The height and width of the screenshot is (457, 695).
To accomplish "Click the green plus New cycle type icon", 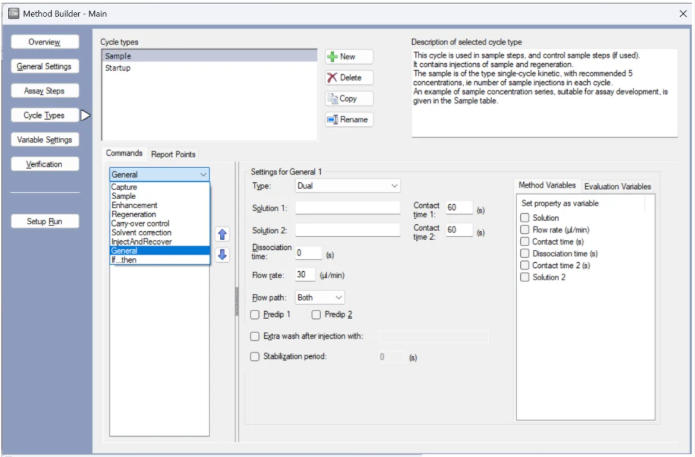I will [x=332, y=57].
